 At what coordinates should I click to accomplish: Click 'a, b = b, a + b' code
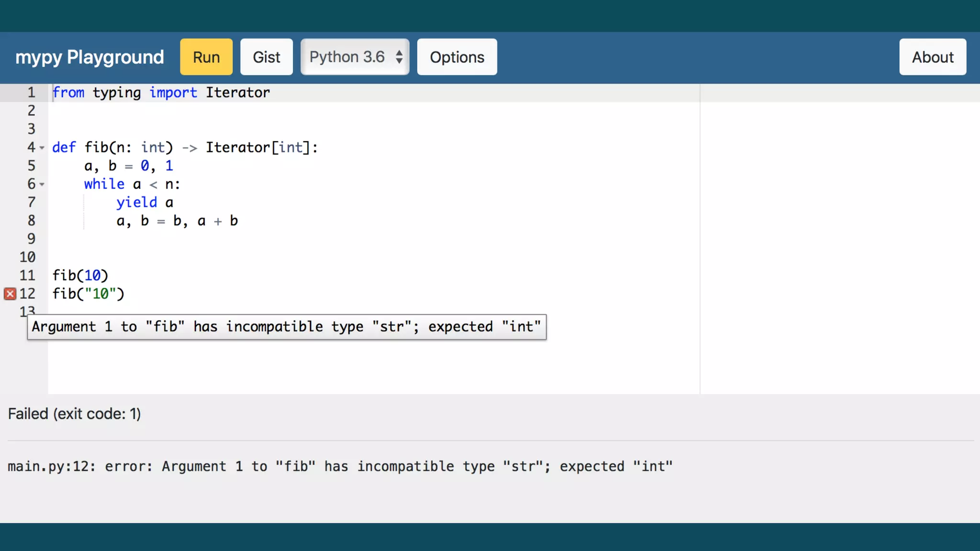click(x=177, y=221)
